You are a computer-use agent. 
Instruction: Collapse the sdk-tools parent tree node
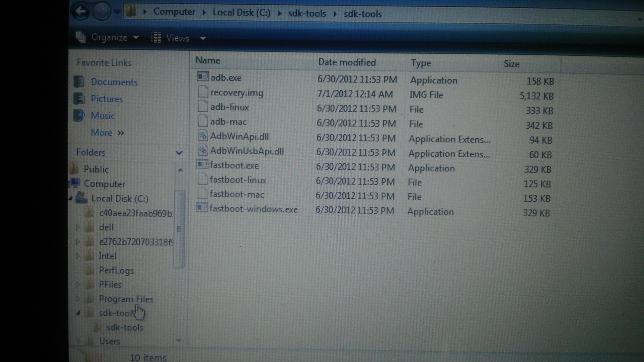78,313
